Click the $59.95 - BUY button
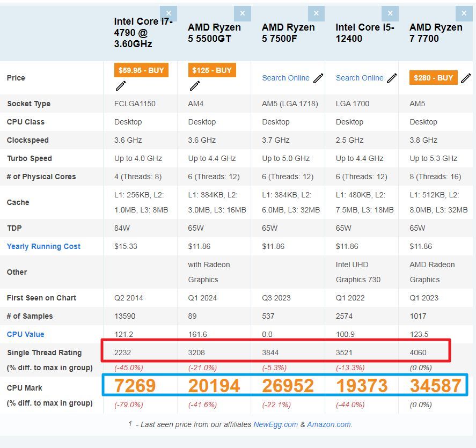This screenshot has width=476, height=448. (141, 70)
